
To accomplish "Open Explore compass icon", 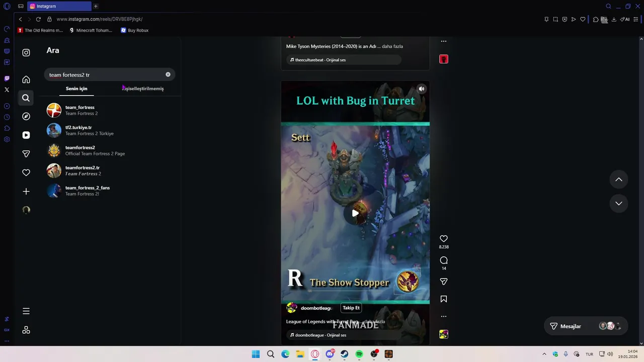I will click(26, 116).
